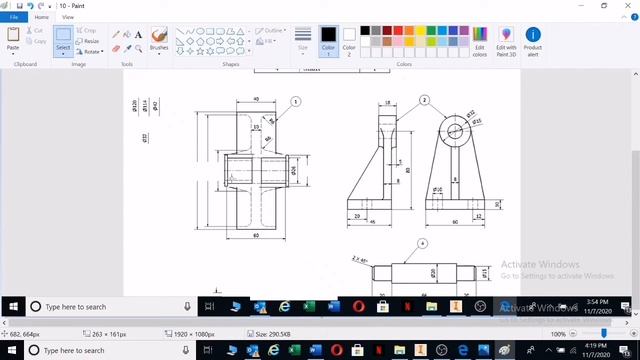Switch to the Home tab
Screen dimensions: 640x360
(x=42, y=17)
